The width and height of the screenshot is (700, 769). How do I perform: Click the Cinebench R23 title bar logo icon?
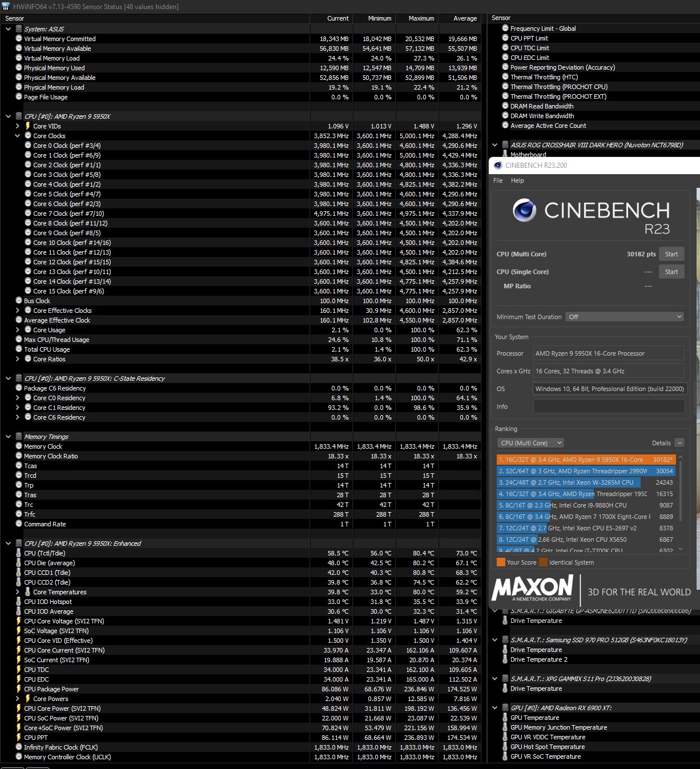498,166
